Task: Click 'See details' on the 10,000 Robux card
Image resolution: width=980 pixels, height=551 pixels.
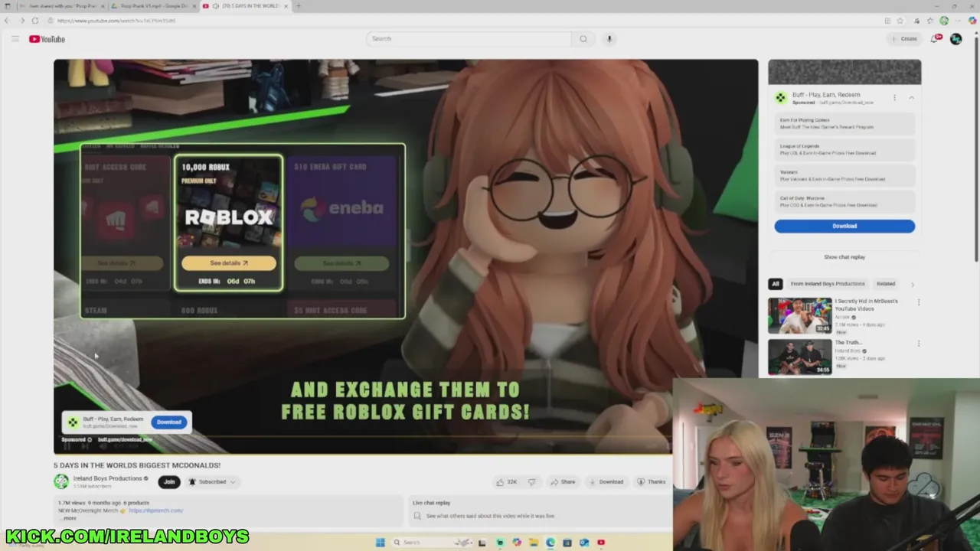Action: tap(229, 263)
